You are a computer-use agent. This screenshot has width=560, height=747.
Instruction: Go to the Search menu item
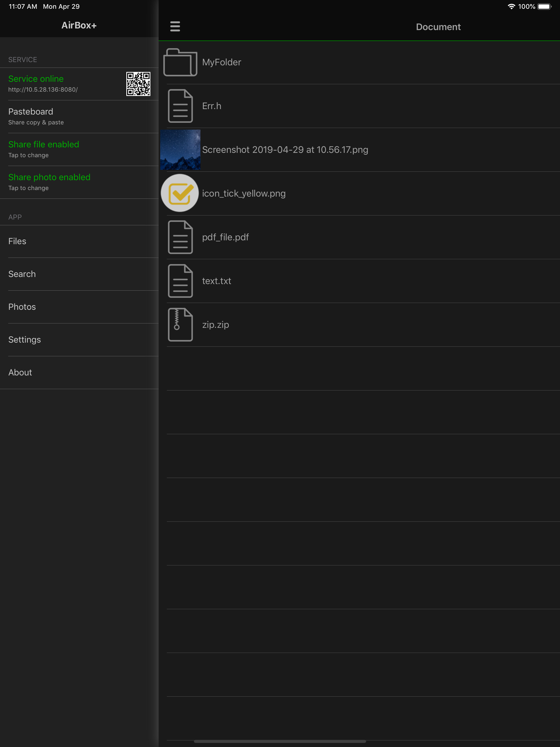[22, 274]
